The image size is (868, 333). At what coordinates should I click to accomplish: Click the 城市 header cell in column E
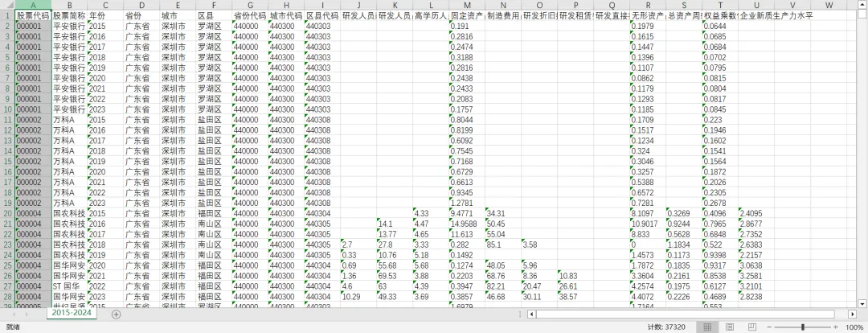[178, 15]
